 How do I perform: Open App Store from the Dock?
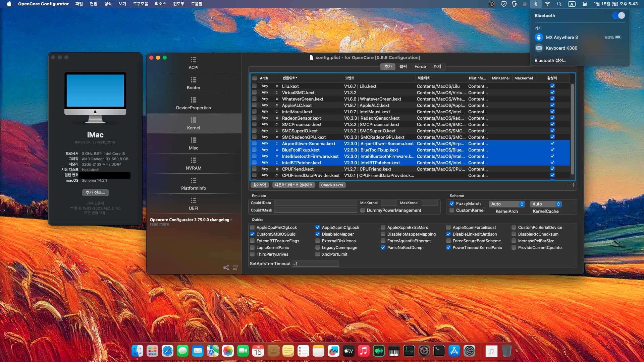(x=454, y=351)
